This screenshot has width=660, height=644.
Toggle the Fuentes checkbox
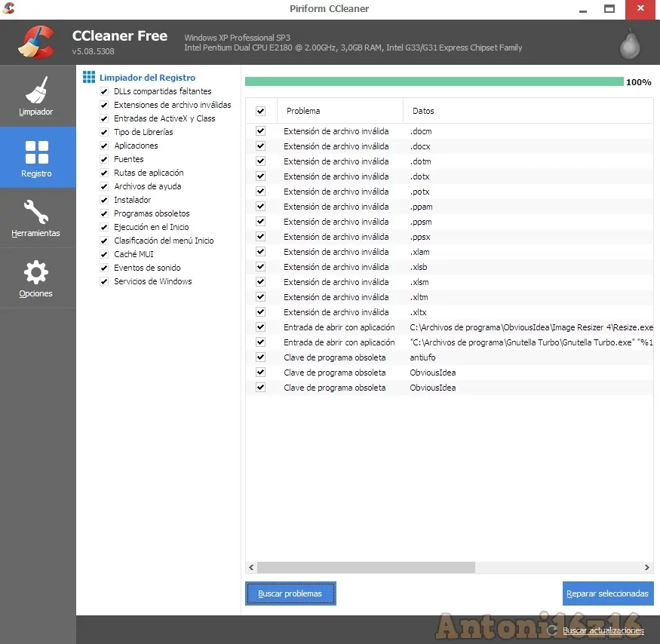tap(104, 159)
